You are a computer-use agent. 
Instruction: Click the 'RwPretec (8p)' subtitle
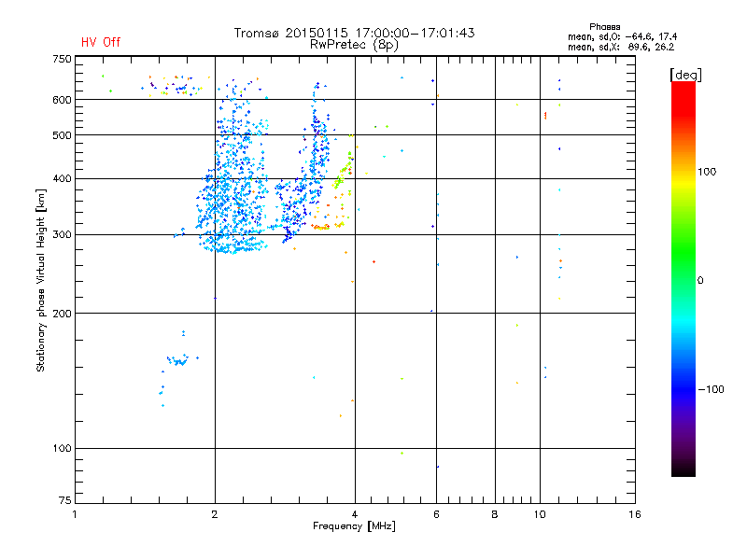354,45
